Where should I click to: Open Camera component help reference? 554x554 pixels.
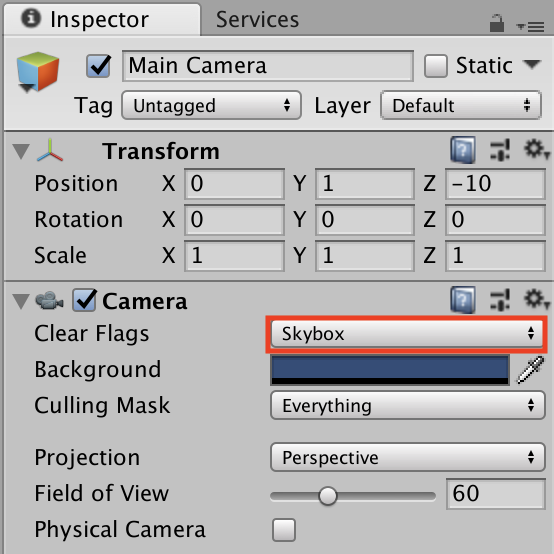462,300
